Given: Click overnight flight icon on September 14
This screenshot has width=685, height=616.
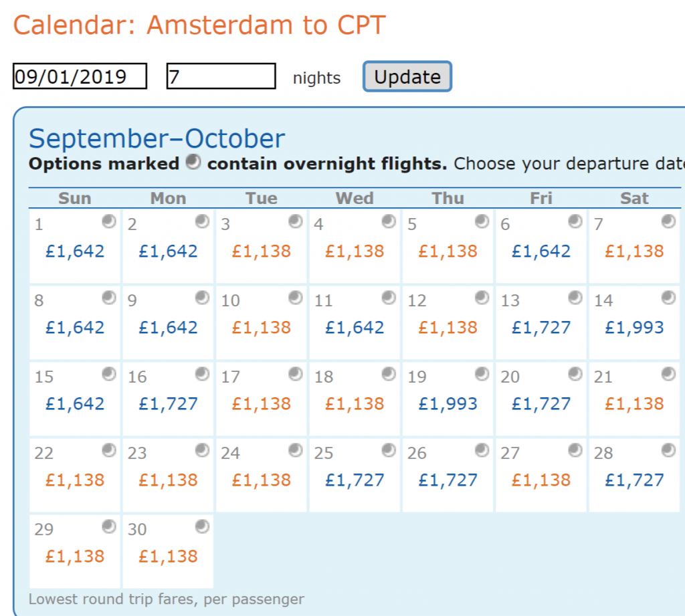Looking at the screenshot, I should (x=668, y=298).
